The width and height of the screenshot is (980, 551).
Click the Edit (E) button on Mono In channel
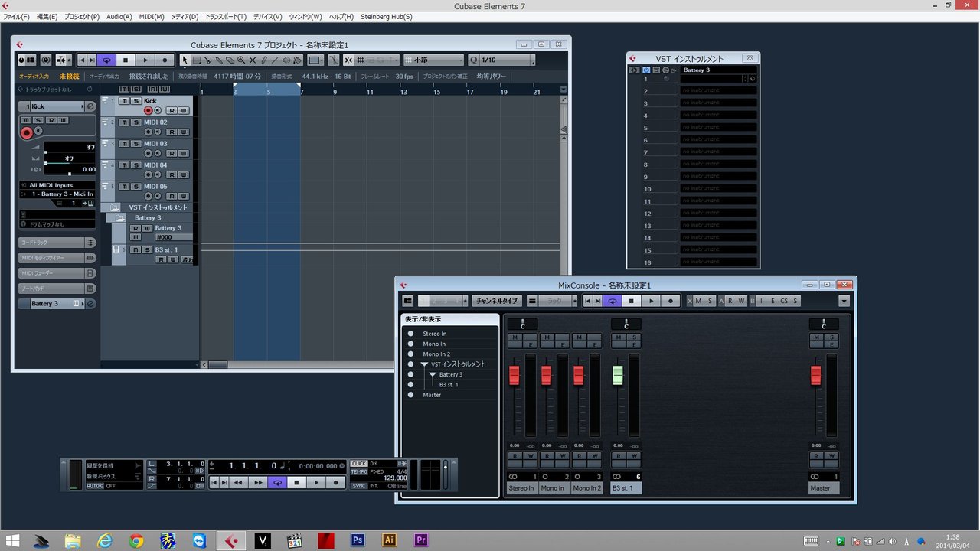563,345
